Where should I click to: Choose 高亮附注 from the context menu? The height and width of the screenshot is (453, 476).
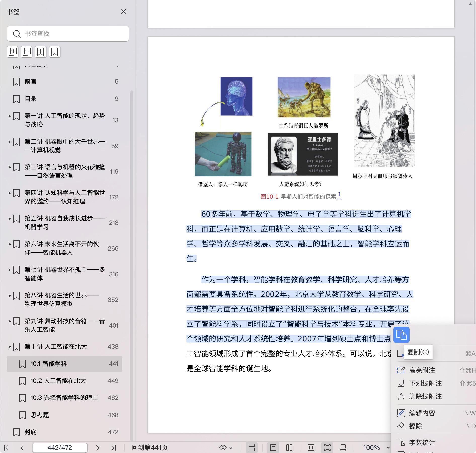click(x=422, y=370)
